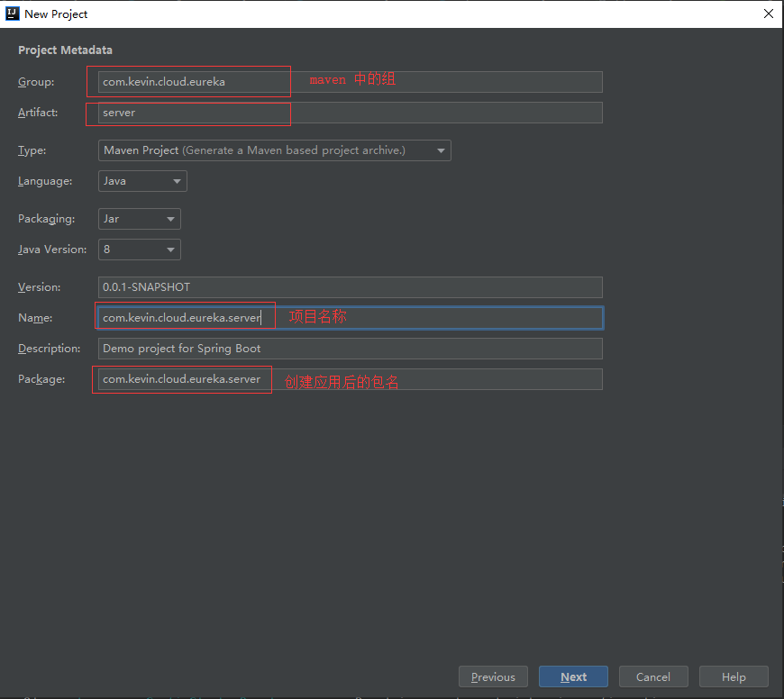Click the Name input field
This screenshot has height=699, width=784.
[x=350, y=318]
